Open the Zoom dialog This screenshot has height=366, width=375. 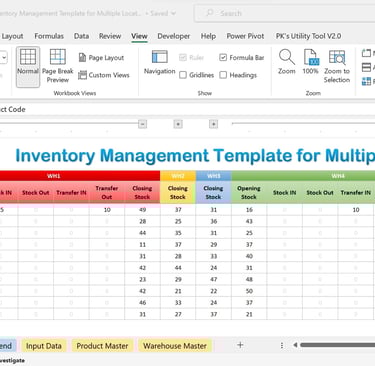(x=287, y=62)
